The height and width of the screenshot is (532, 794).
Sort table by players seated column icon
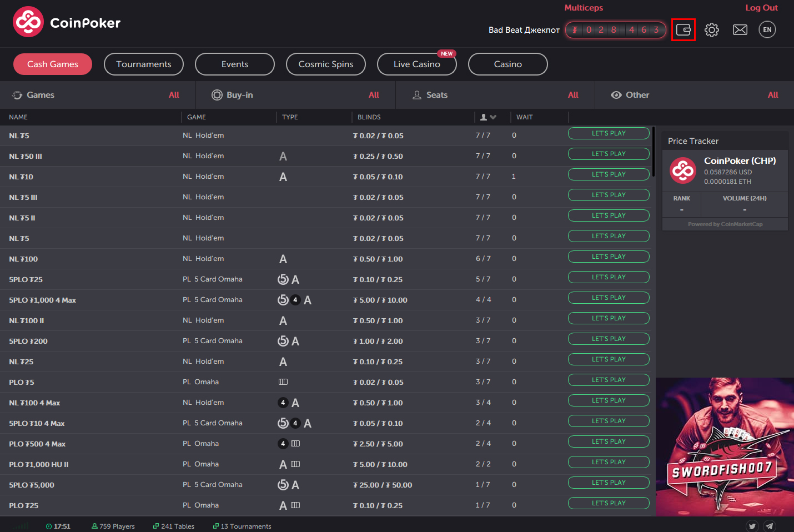tap(488, 117)
